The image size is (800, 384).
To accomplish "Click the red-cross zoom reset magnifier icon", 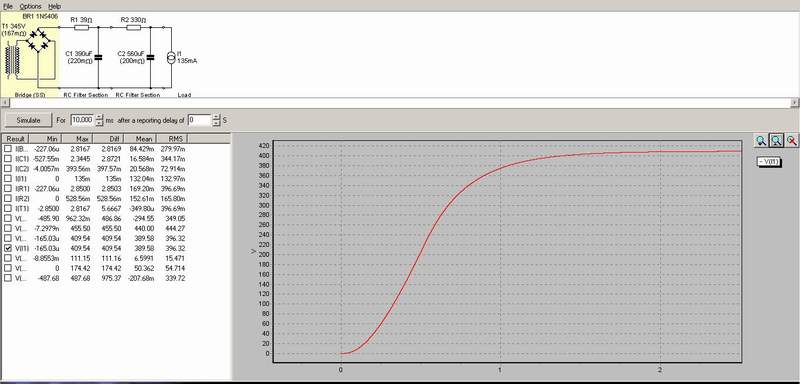I will (x=792, y=141).
